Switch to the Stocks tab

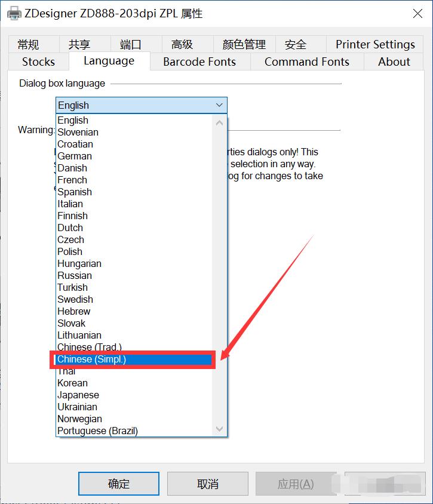point(38,62)
